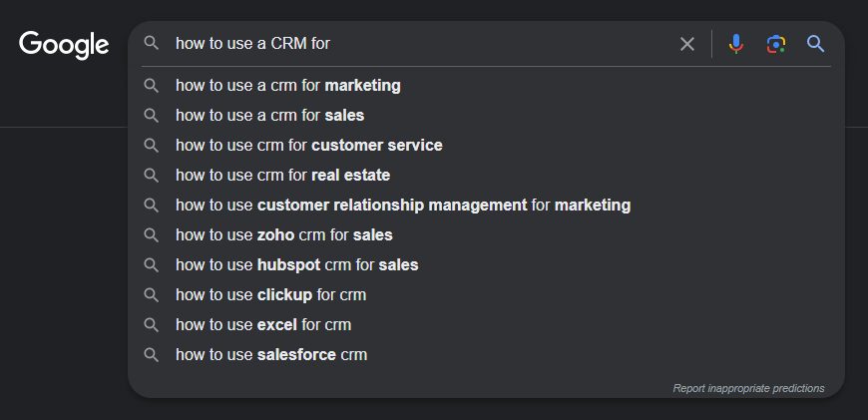Viewport: 868px width, 420px height.
Task: Select 'hubspot crm for sales' suggestion
Action: point(297,265)
